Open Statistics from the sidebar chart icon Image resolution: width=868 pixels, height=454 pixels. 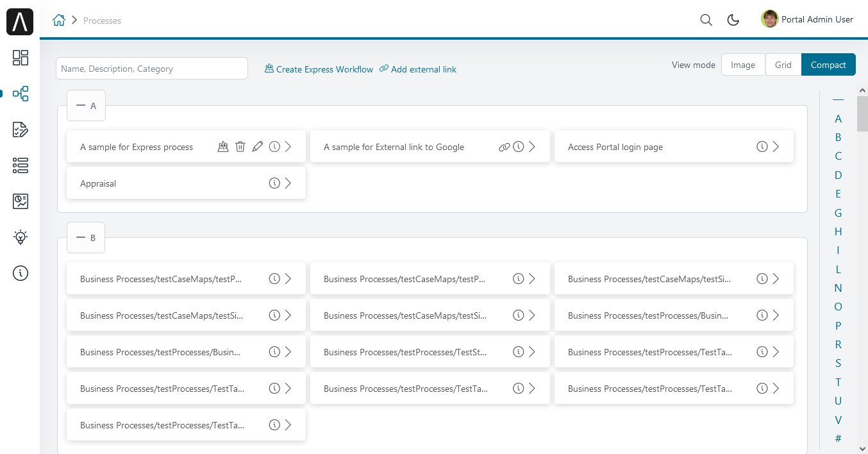click(x=20, y=201)
